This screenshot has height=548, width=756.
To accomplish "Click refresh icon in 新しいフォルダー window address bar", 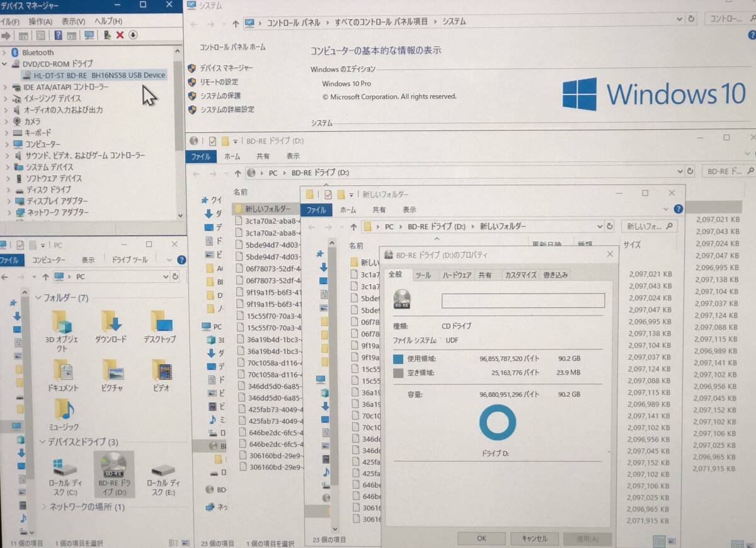I will [x=609, y=226].
